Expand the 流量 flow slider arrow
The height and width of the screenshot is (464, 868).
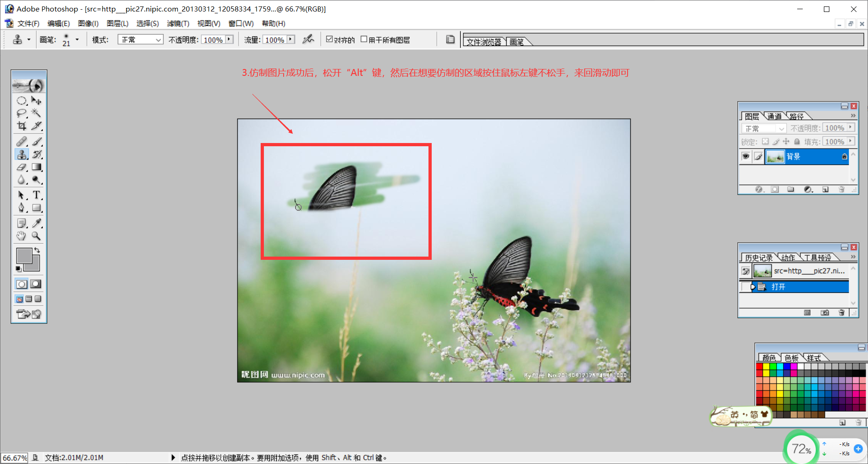coord(291,40)
